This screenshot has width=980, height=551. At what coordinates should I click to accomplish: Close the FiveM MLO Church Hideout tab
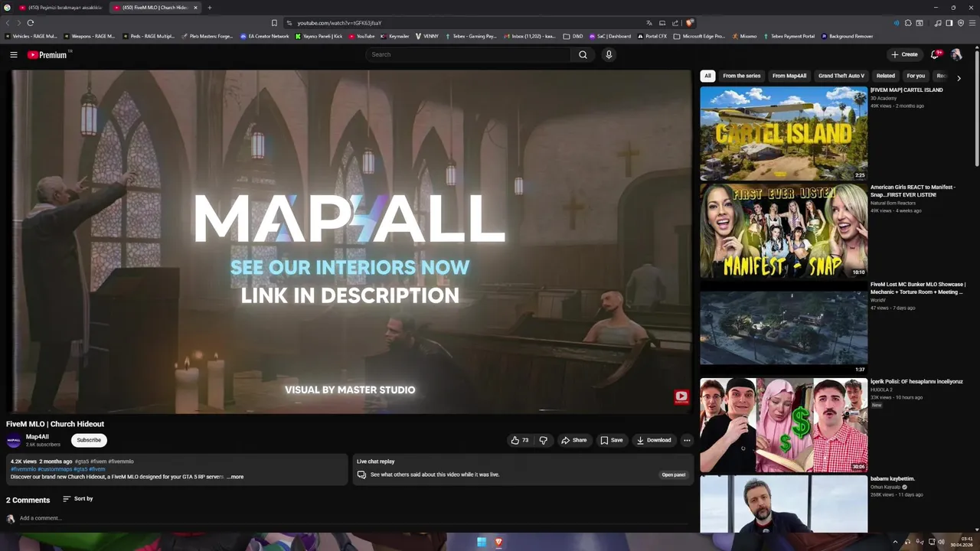pos(195,8)
